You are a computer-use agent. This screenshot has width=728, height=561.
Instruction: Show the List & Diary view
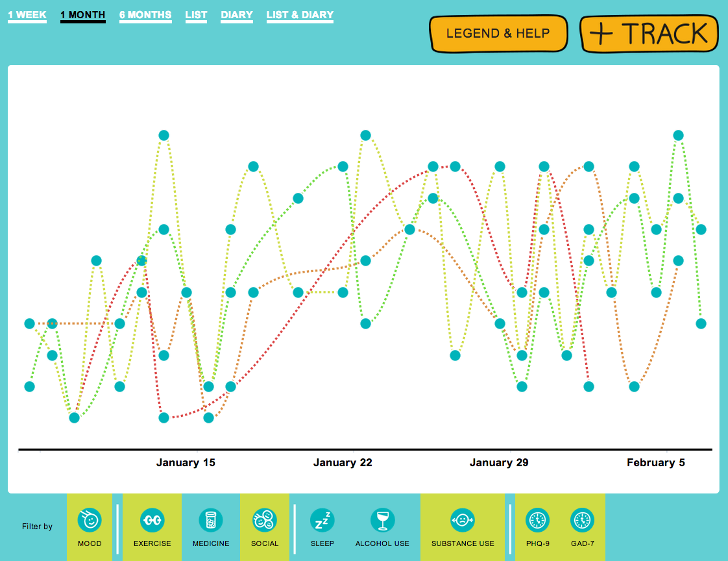click(x=300, y=15)
